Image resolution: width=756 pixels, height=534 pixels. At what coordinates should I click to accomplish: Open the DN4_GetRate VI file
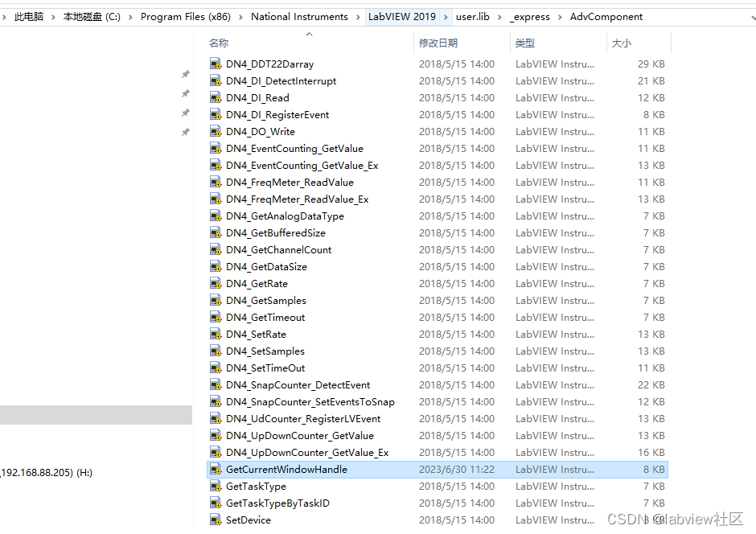[x=257, y=283]
